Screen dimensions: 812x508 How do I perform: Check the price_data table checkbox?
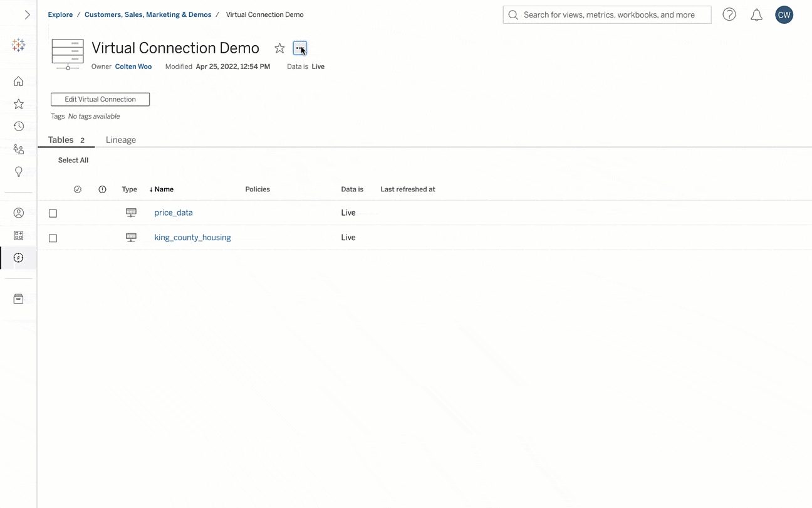53,213
